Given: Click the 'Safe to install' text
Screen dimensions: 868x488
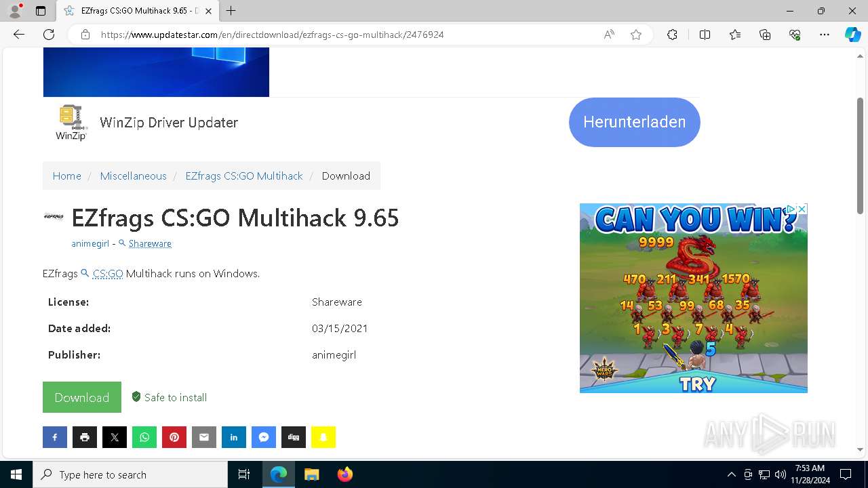Looking at the screenshot, I should point(176,398).
